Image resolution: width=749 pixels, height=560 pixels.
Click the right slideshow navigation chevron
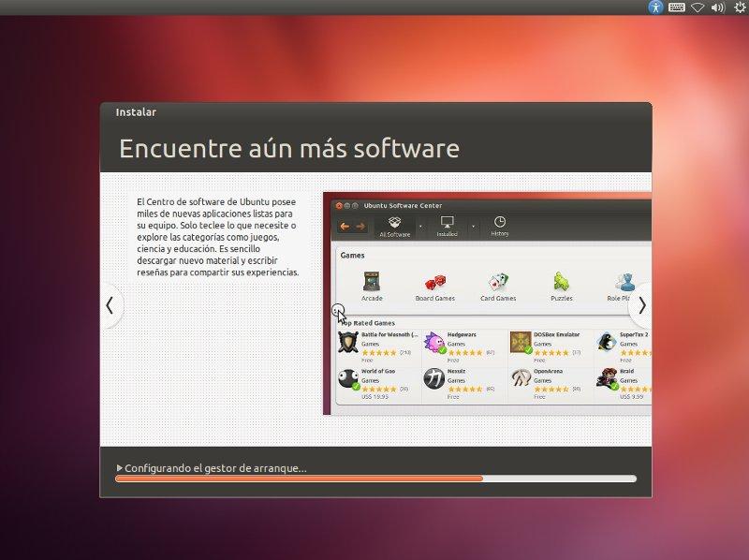643,305
